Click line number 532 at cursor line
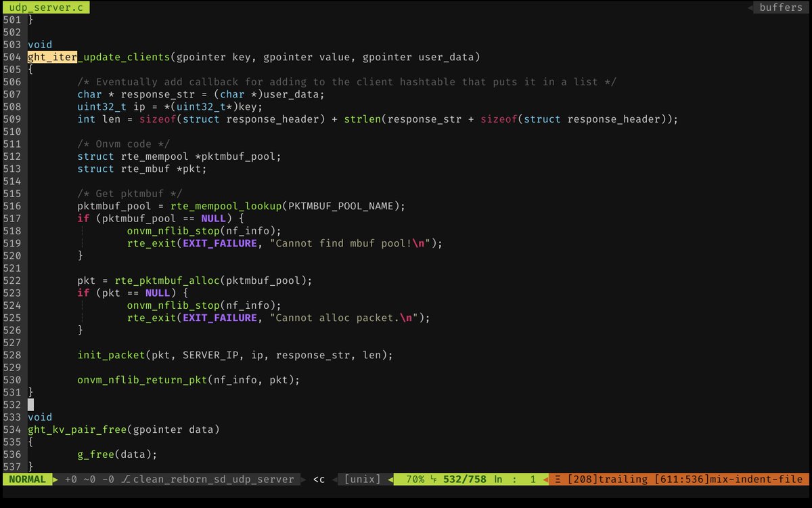Screen dimensions: 812x508 point(12,404)
